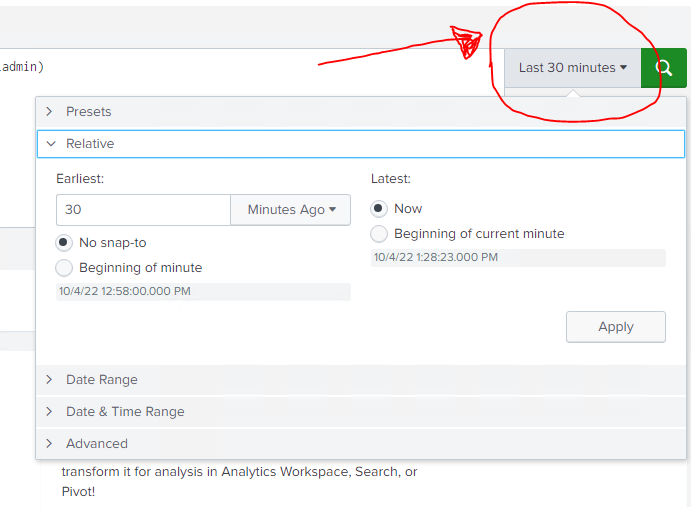
Task: Expand the Date Range section
Action: 102,380
